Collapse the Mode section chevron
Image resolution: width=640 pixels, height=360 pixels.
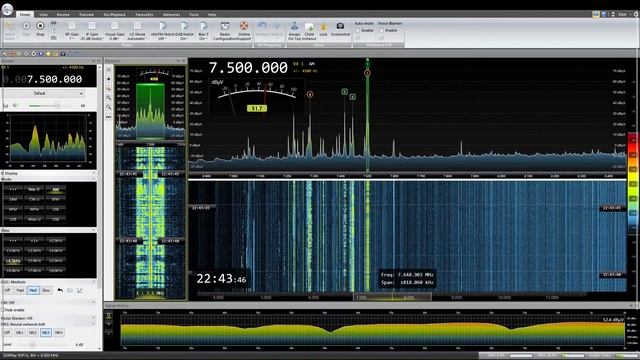(x=93, y=179)
